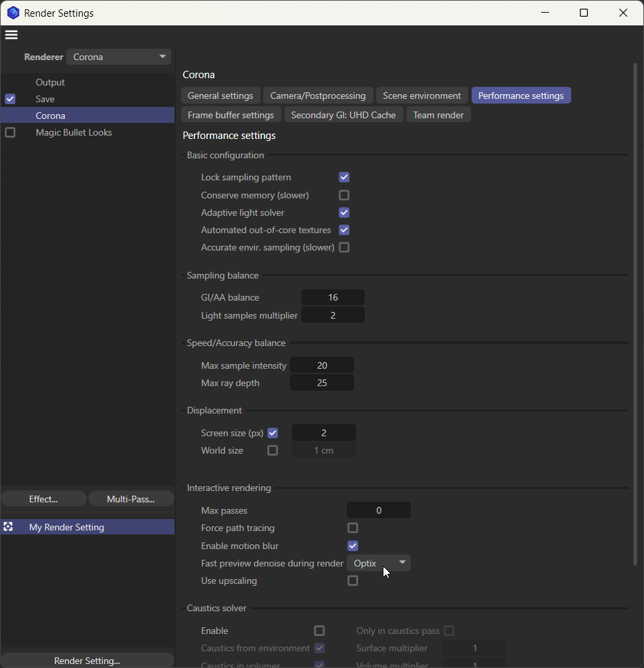The height and width of the screenshot is (668, 644).
Task: Select My Render Setting preset row
Action: coord(88,527)
